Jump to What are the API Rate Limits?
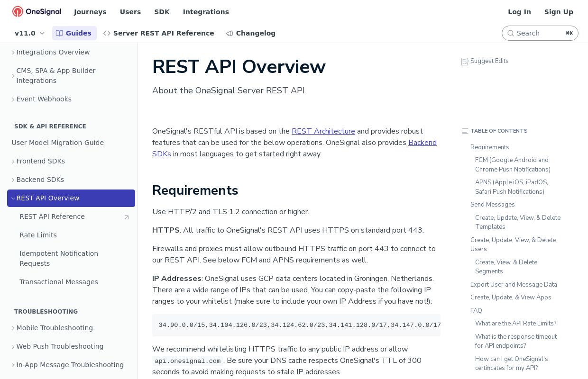The height and width of the screenshot is (379, 588). tap(516, 324)
